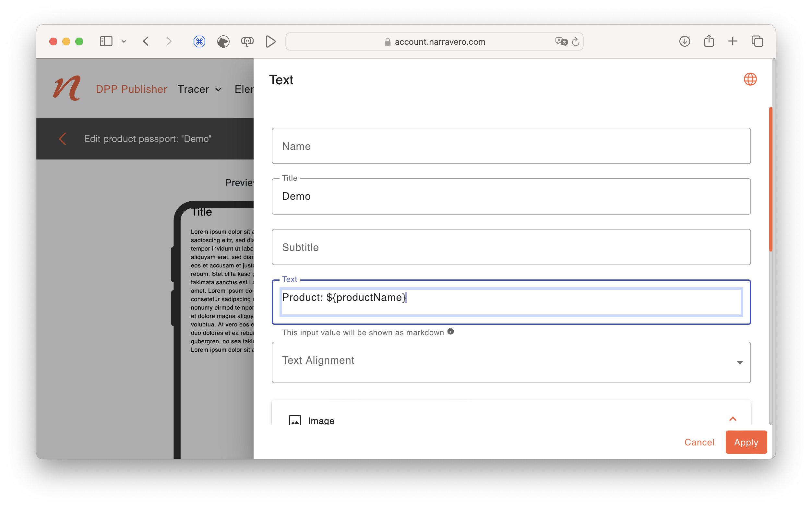This screenshot has height=507, width=812.
Task: Toggle the Safari sidebar
Action: 106,41
